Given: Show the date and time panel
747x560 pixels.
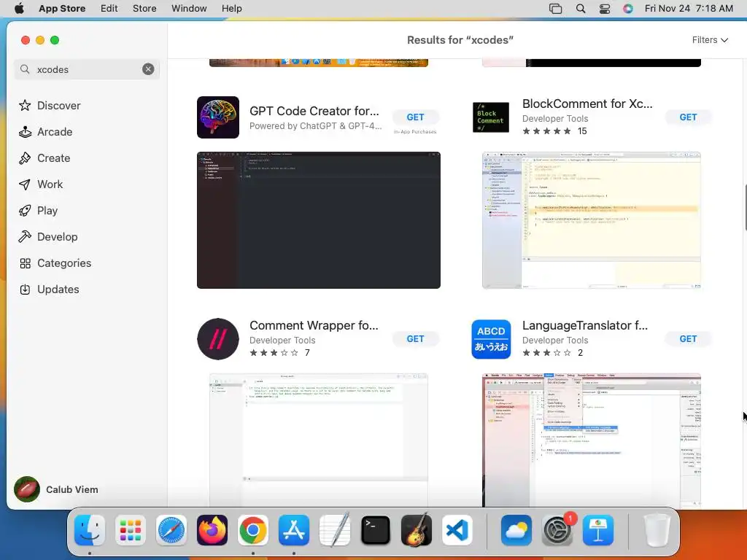Looking at the screenshot, I should pos(689,9).
